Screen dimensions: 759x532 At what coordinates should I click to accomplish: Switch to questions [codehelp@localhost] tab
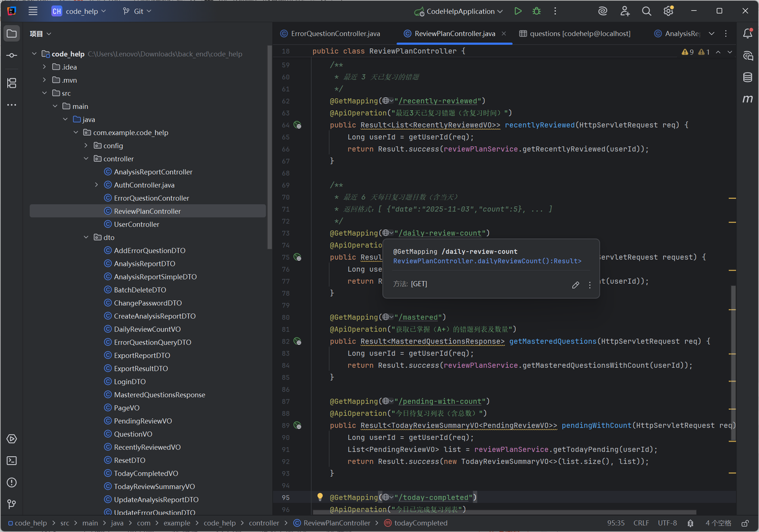coord(574,34)
